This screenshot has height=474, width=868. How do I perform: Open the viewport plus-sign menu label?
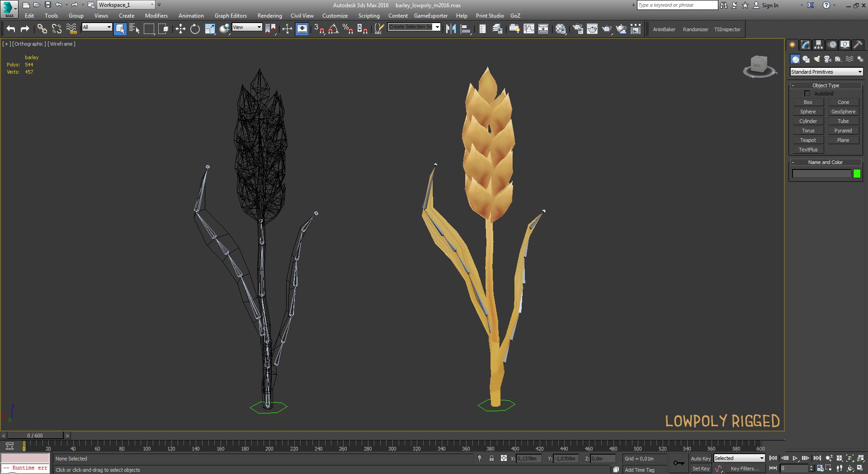point(6,44)
